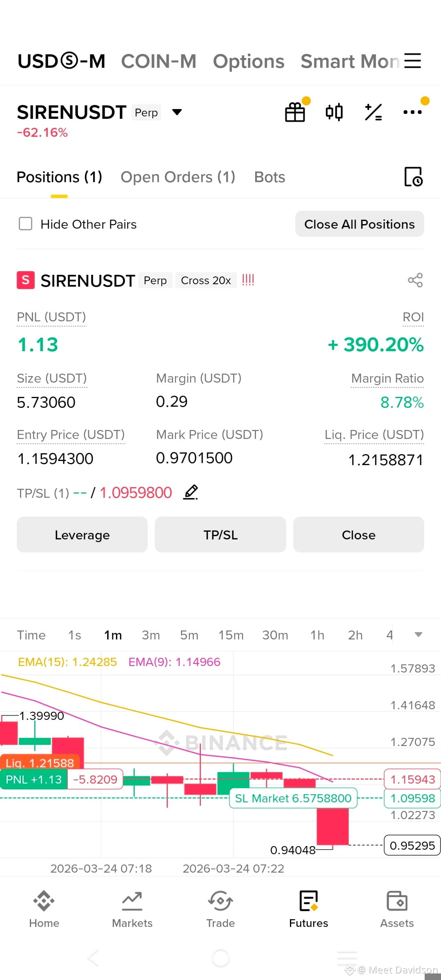Check the Hide Other Pairs box

pos(26,224)
